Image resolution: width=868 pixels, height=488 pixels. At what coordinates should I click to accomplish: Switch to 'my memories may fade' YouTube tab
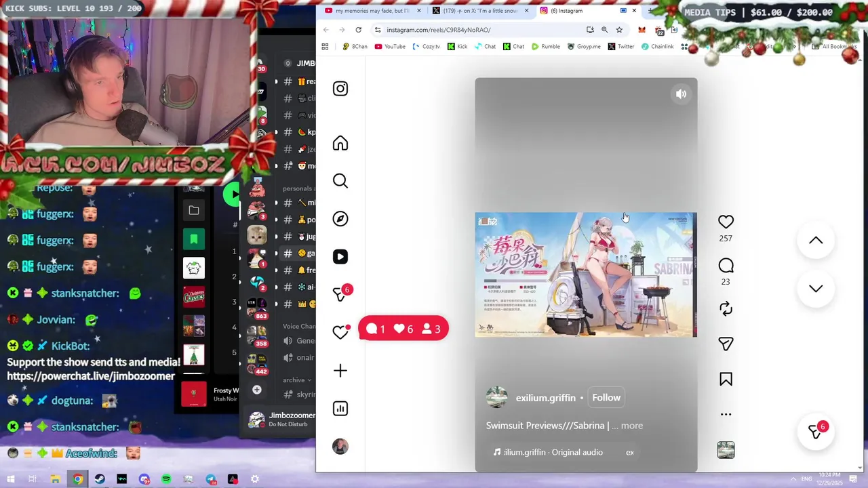point(372,11)
